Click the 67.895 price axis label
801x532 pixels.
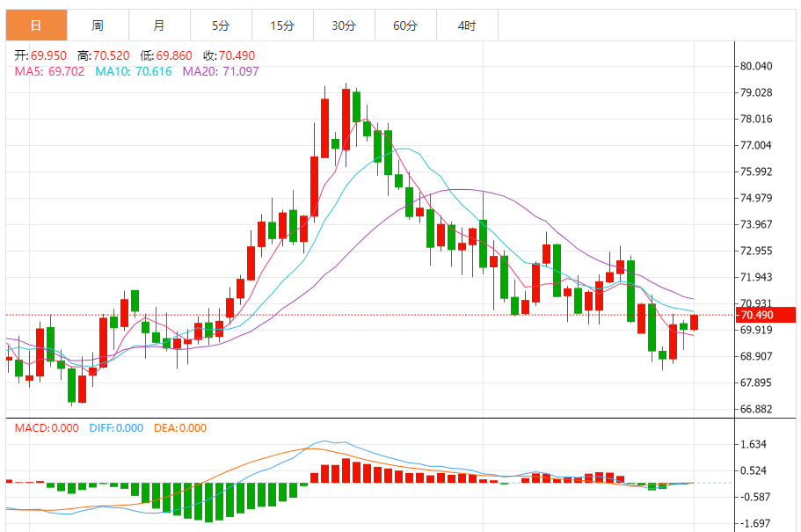[x=756, y=383]
